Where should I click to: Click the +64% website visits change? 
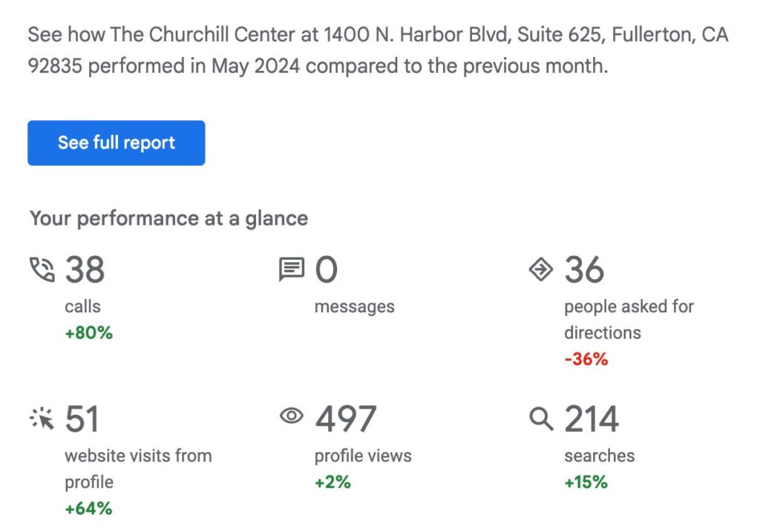pyautogui.click(x=88, y=508)
